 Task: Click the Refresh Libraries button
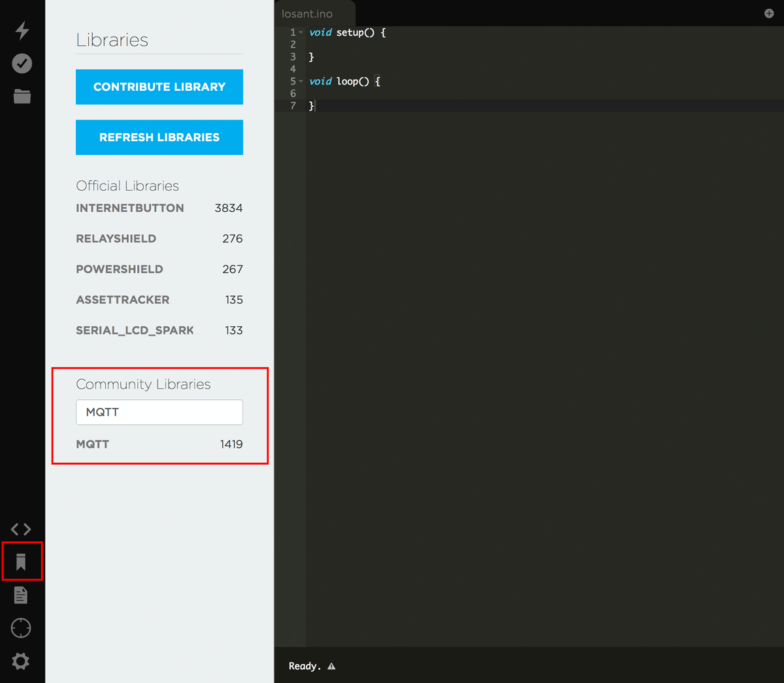point(159,137)
